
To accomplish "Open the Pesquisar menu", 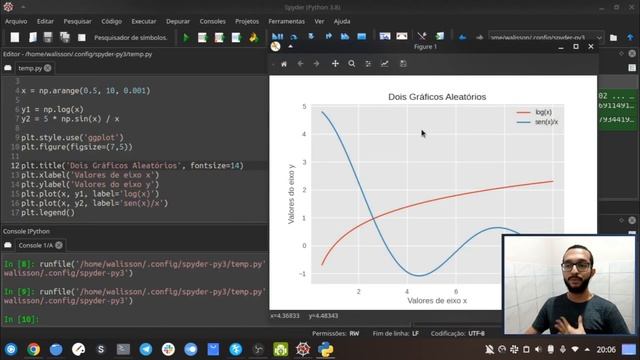I will click(x=78, y=21).
